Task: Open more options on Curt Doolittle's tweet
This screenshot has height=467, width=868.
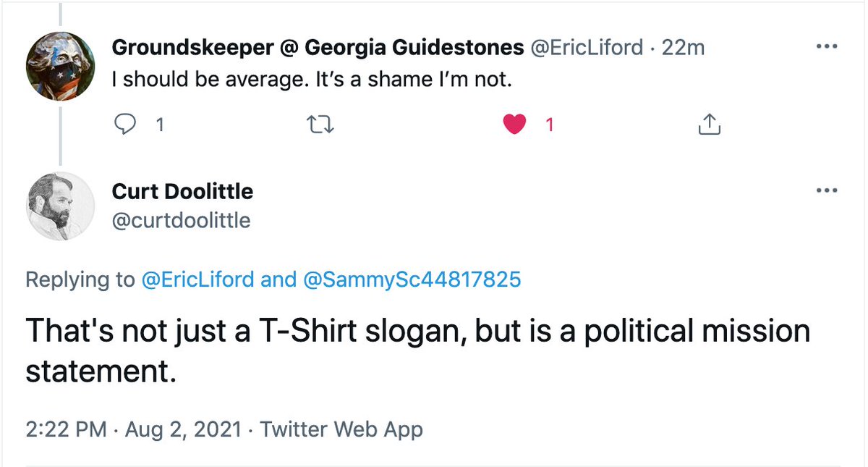Action: pos(825,190)
